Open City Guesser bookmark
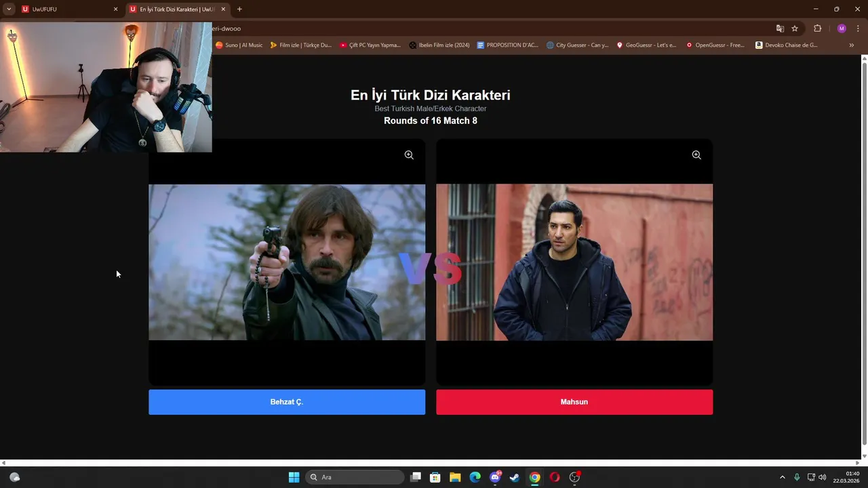The width and height of the screenshot is (868, 488). click(578, 45)
